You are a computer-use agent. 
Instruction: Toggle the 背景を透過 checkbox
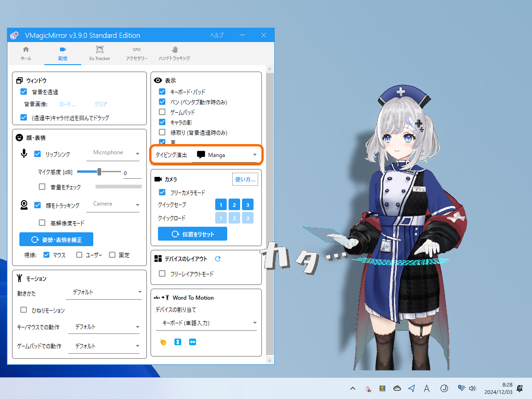pos(23,91)
